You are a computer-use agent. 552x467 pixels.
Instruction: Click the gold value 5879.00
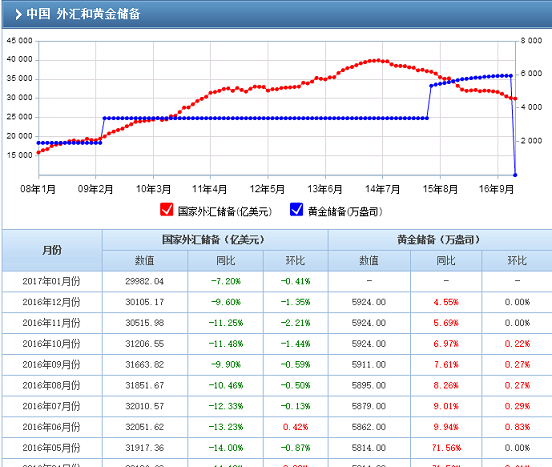click(x=369, y=406)
